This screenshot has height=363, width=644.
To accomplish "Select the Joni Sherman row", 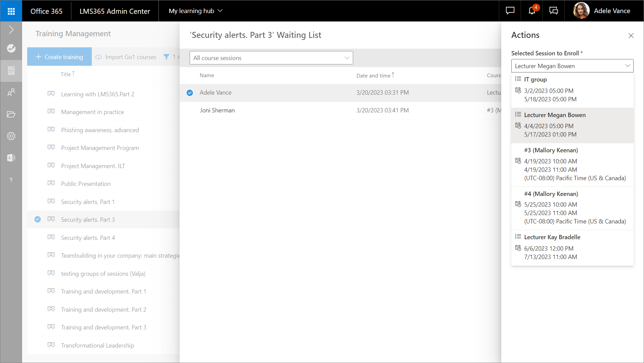I will click(217, 110).
